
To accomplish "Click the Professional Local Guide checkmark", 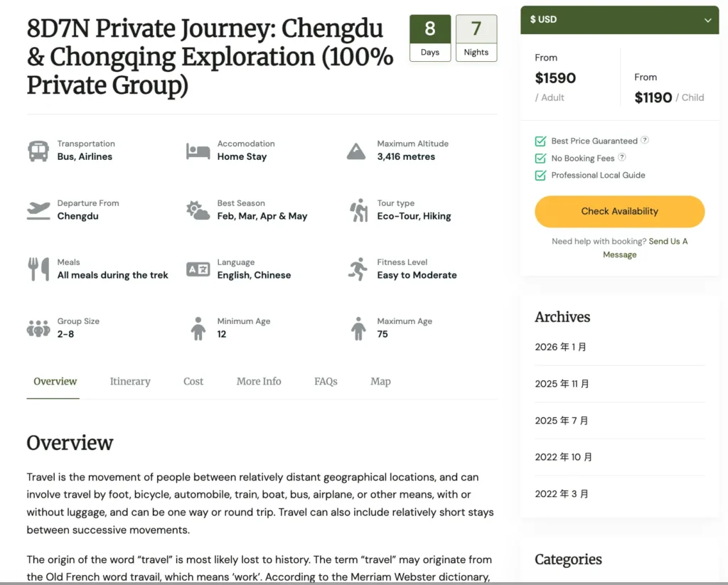I will (540, 176).
